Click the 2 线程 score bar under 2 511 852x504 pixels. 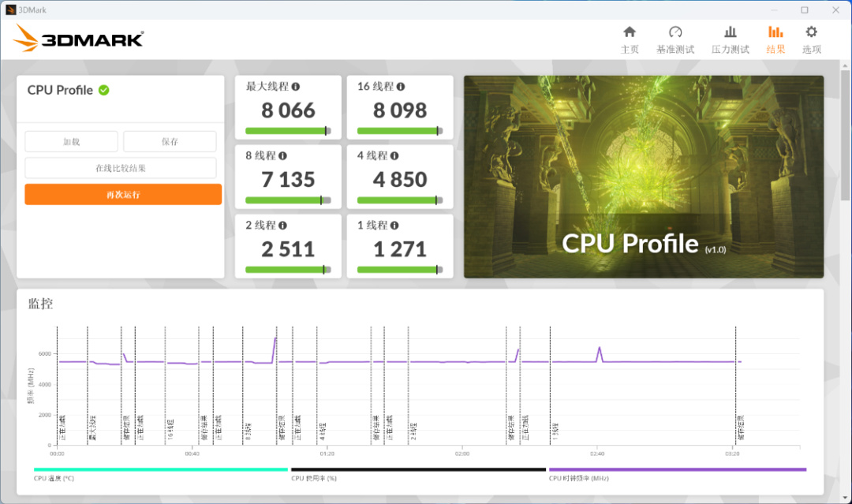pyautogui.click(x=288, y=270)
